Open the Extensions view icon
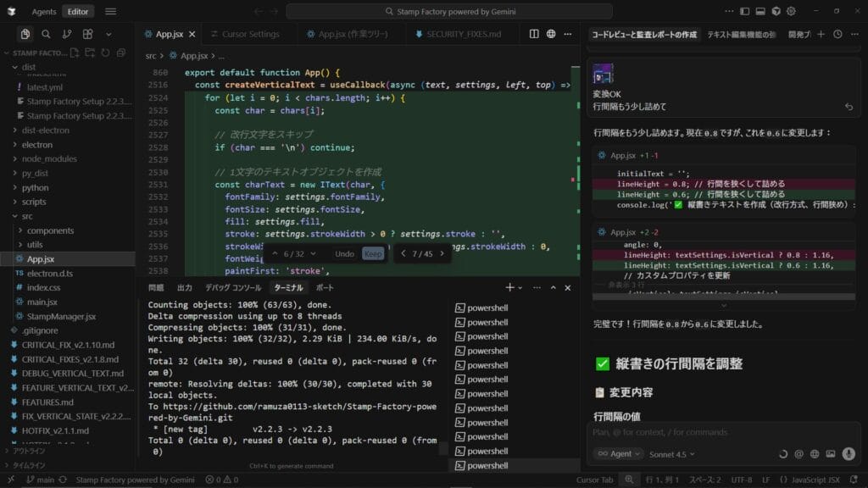Screen dimensions: 868x488 coord(87,34)
